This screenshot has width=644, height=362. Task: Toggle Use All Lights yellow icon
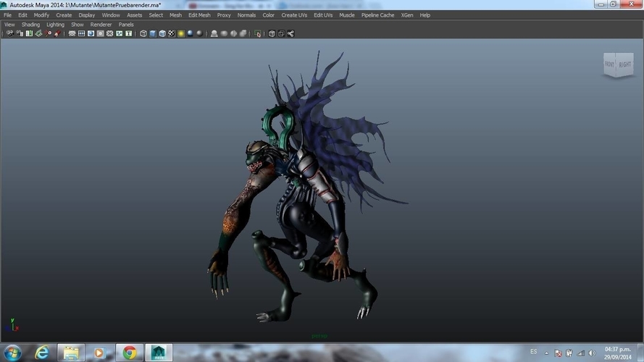(181, 33)
